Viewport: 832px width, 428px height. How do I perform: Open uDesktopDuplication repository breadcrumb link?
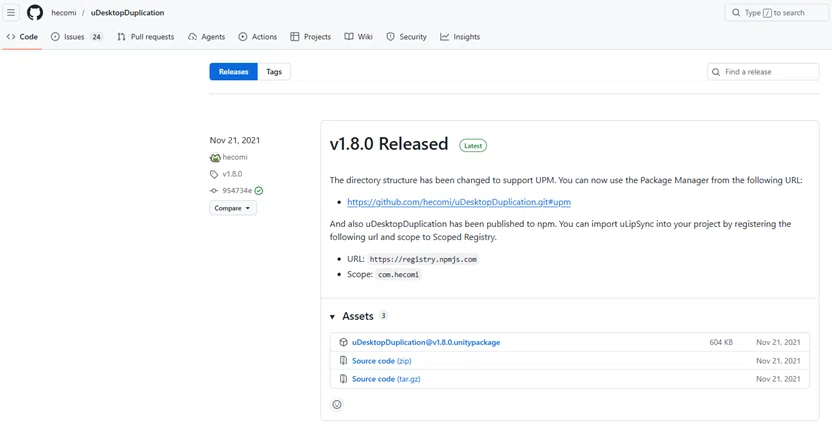(x=127, y=13)
